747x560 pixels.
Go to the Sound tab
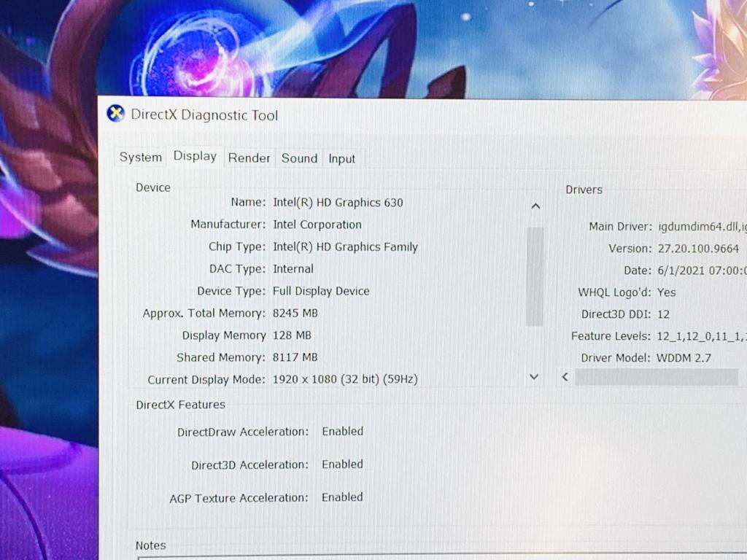click(x=299, y=158)
